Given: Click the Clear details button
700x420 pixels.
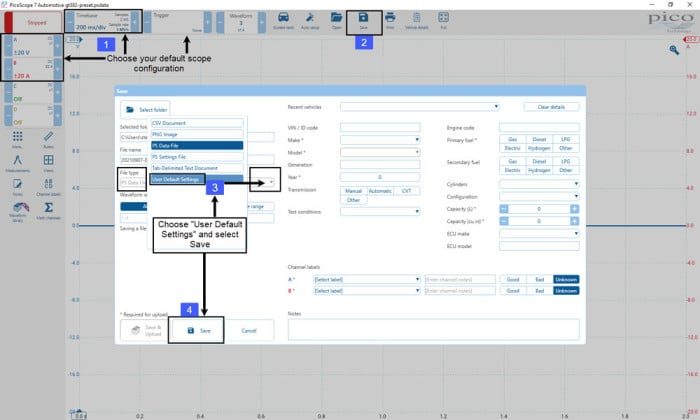Looking at the screenshot, I should tap(551, 107).
